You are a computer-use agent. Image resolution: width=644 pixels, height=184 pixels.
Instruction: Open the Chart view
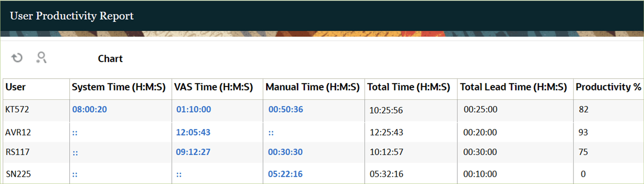click(x=110, y=59)
